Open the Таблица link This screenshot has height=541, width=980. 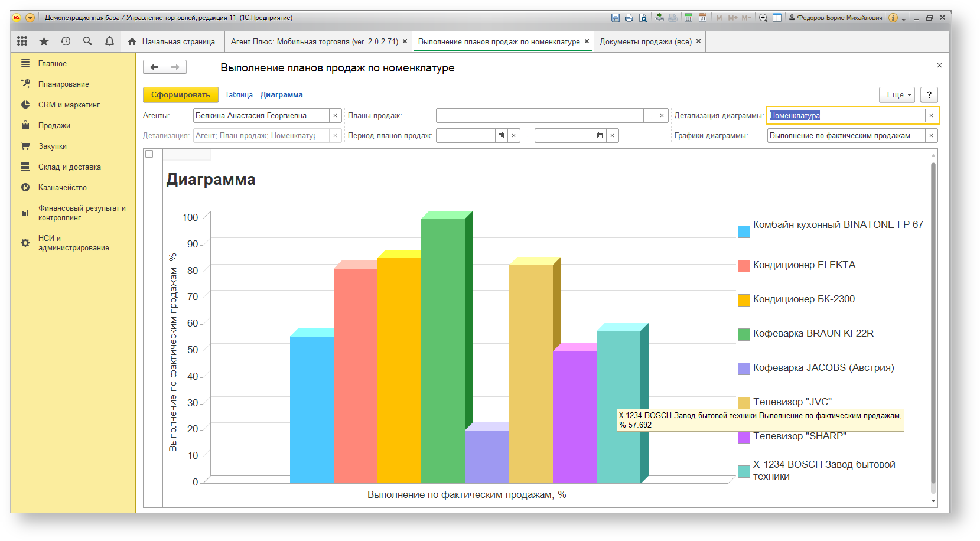239,94
